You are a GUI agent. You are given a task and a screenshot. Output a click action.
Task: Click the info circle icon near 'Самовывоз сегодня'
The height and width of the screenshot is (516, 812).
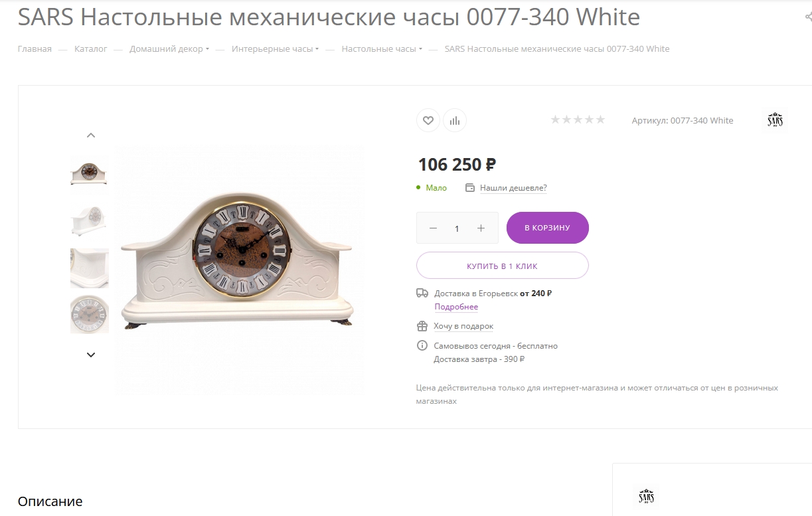click(x=422, y=345)
